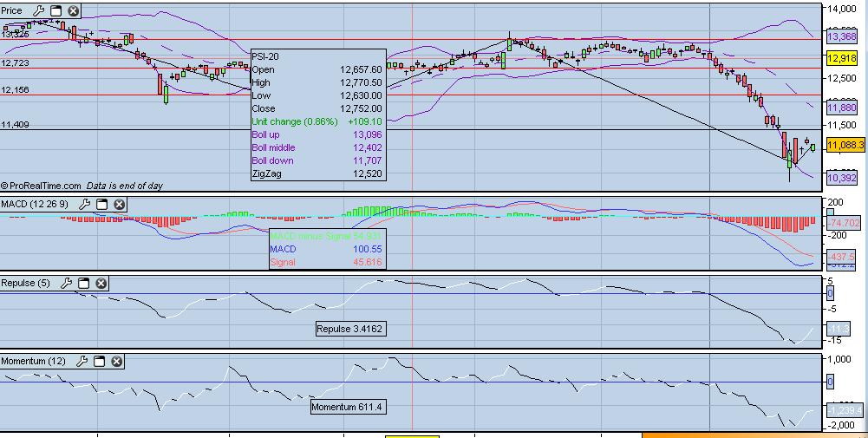Image resolution: width=868 pixels, height=438 pixels.
Task: Click the PSI-20 title in data tooltip
Action: pyautogui.click(x=265, y=56)
